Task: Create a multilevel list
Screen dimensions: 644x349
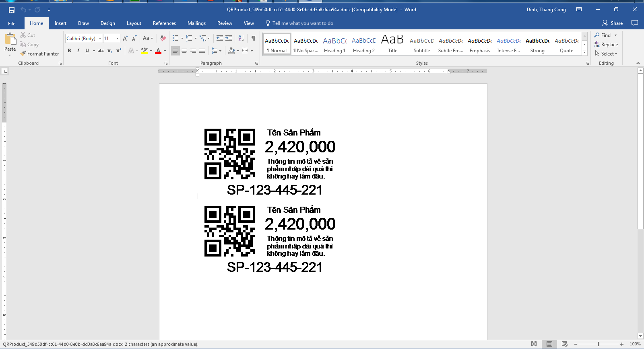Action: [x=203, y=38]
